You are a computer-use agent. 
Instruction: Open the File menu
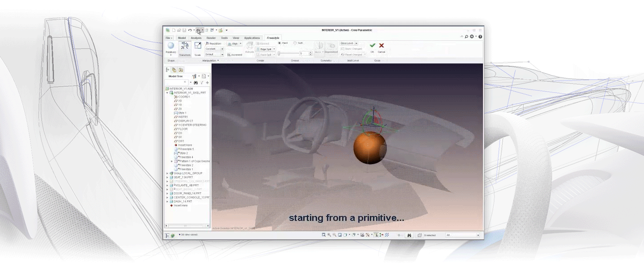coord(169,38)
